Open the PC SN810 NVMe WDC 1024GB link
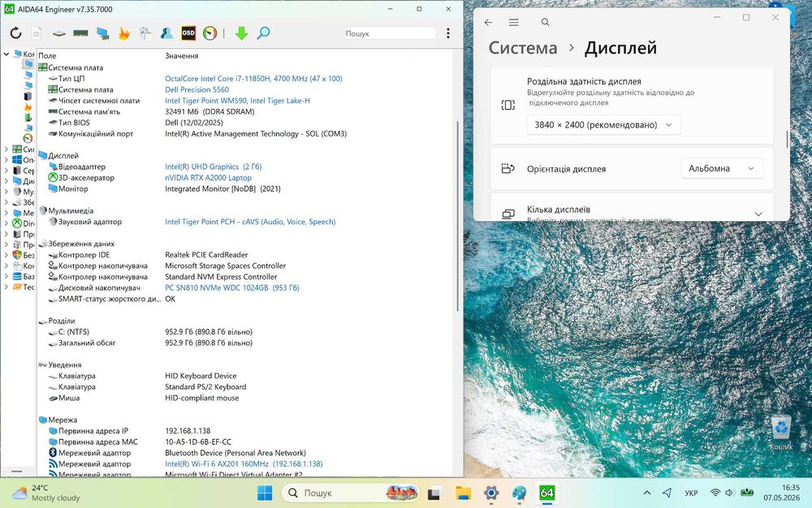Viewport: 812px width, 508px height. pyautogui.click(x=232, y=288)
